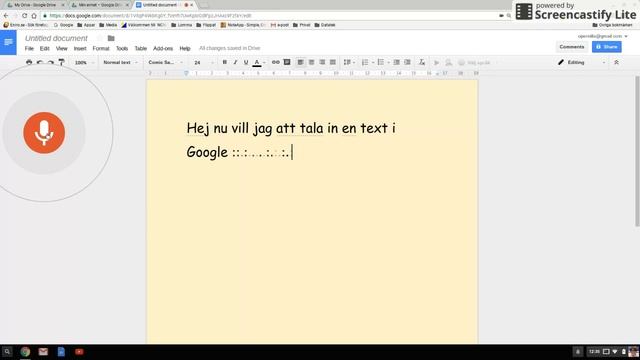Open the line spacing dropdown
Screen dimensions: 640x360
349,62
